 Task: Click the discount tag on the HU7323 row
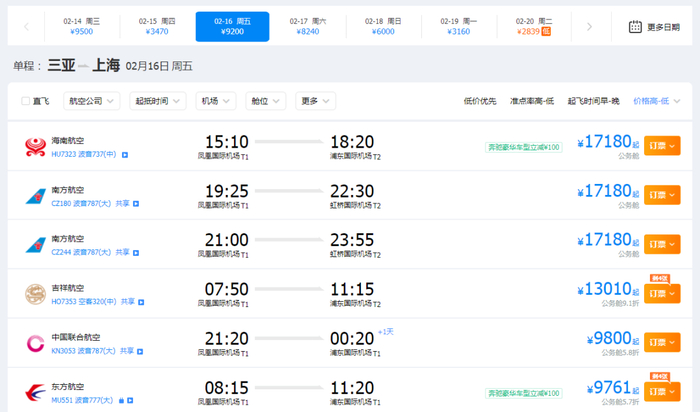(x=524, y=147)
